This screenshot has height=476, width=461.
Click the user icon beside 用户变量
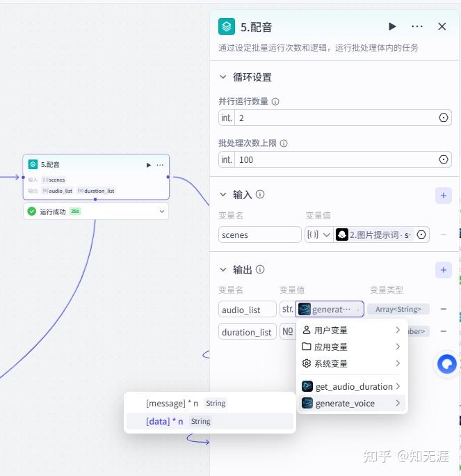point(307,330)
